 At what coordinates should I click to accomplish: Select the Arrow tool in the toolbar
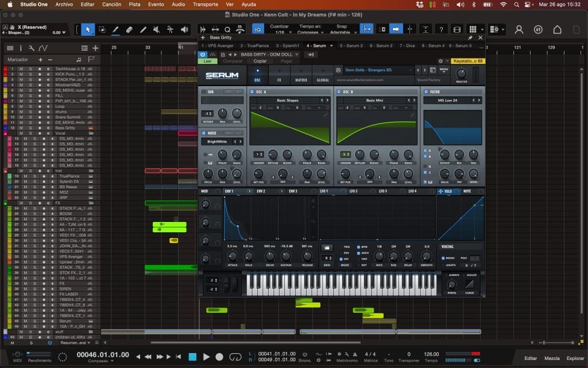click(88, 29)
